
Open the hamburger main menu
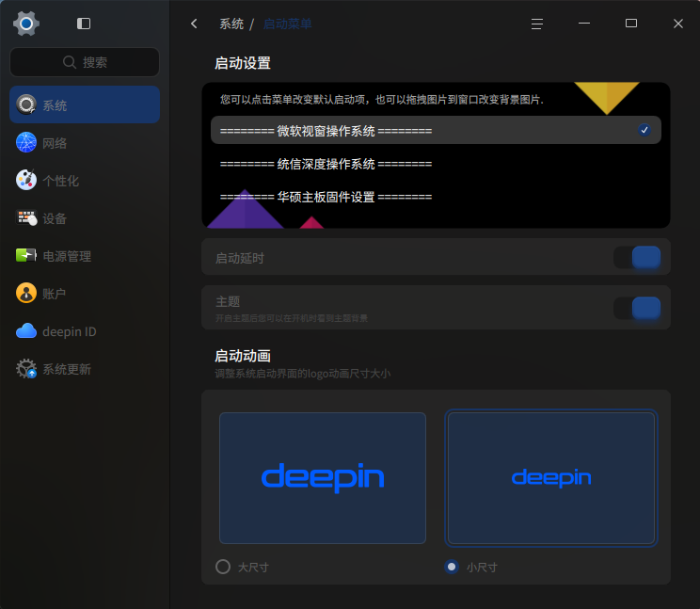[537, 24]
